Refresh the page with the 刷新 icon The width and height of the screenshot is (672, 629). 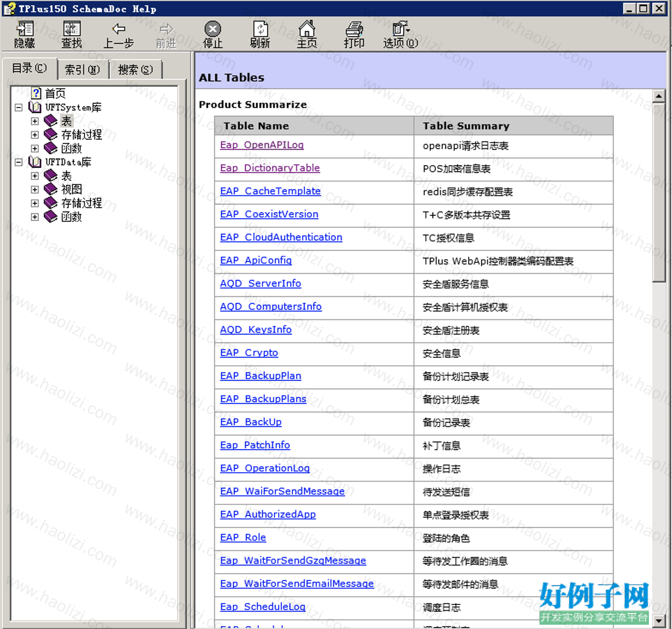(x=260, y=29)
